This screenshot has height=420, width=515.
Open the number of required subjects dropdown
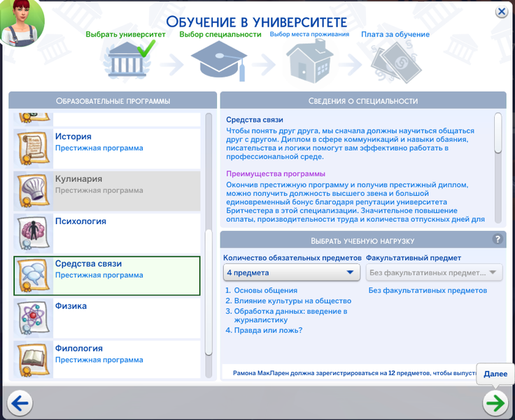coord(292,272)
